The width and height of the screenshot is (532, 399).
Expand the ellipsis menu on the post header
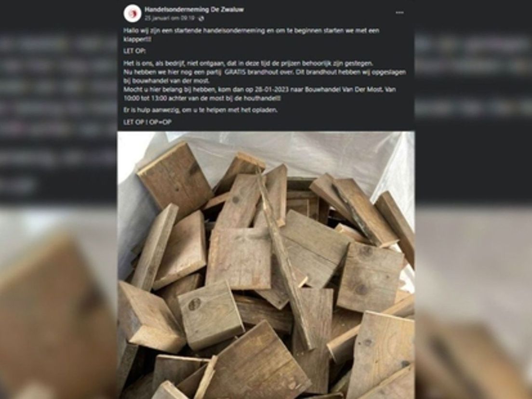(399, 13)
